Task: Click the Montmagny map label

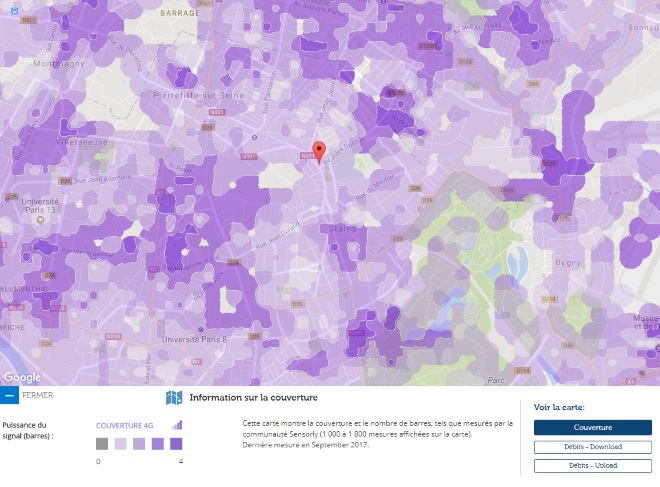Action: [59, 64]
